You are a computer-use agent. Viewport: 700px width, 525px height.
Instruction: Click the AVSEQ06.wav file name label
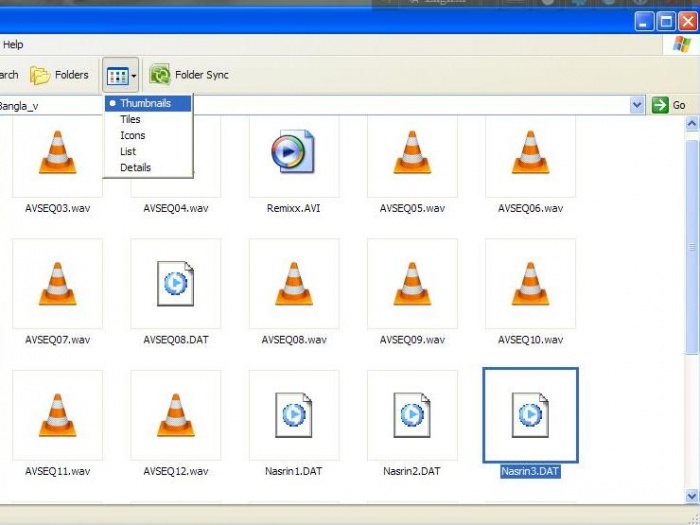[x=530, y=208]
